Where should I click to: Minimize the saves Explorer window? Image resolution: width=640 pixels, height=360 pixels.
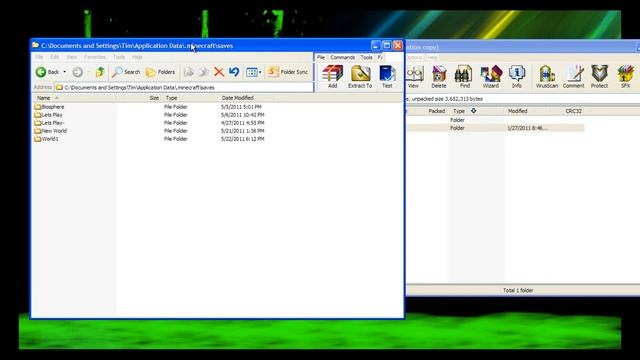pos(376,45)
